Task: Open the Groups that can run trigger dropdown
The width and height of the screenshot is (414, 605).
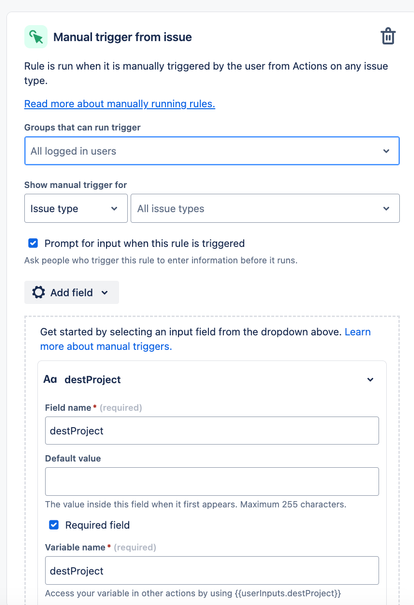Action: tap(212, 151)
